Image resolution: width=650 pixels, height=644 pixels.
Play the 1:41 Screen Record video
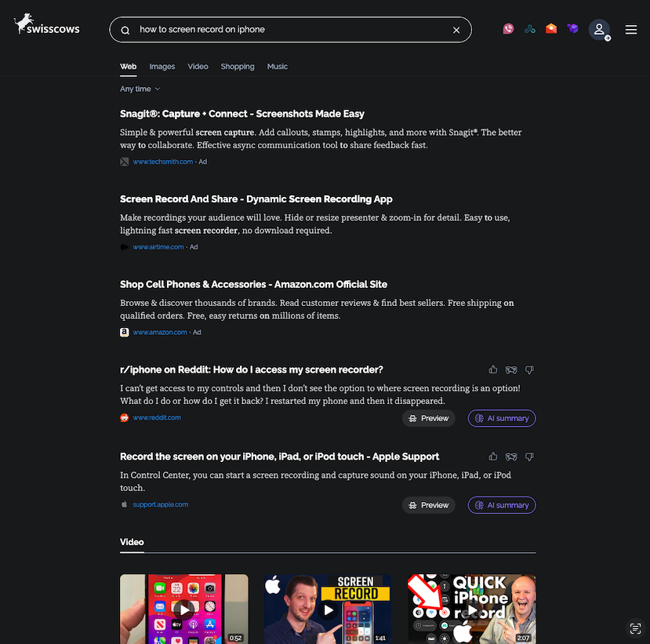click(328, 609)
